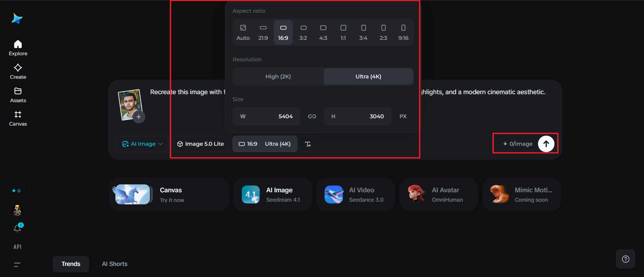The height and width of the screenshot is (277, 644).
Task: Open the Canvas Try it now card
Action: (169, 195)
